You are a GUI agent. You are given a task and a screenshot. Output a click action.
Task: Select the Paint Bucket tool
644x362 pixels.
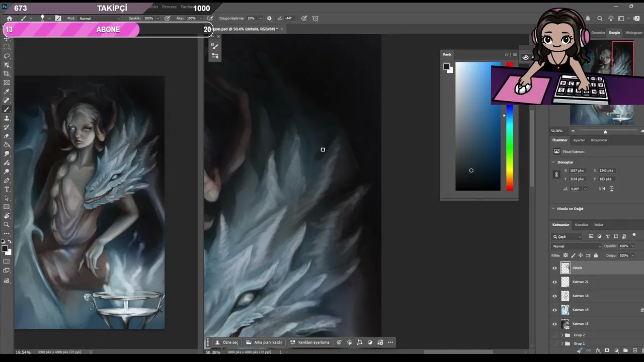click(x=7, y=145)
